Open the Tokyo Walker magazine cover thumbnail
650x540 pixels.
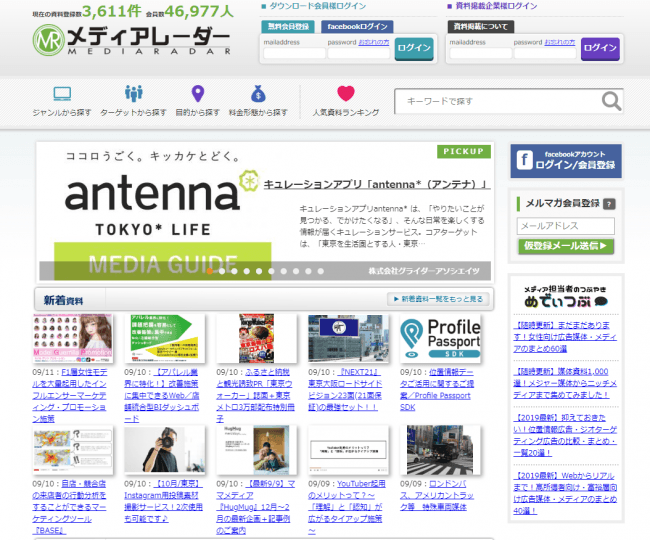tap(257, 338)
